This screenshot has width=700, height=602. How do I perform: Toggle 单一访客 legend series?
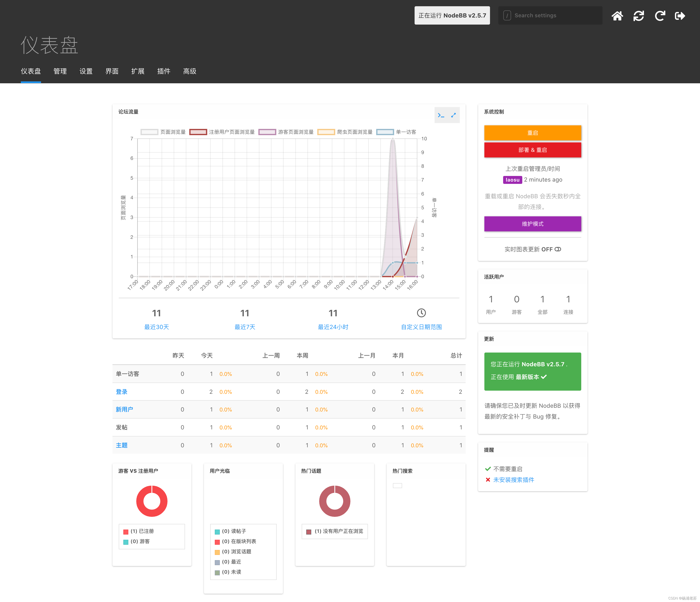point(396,132)
